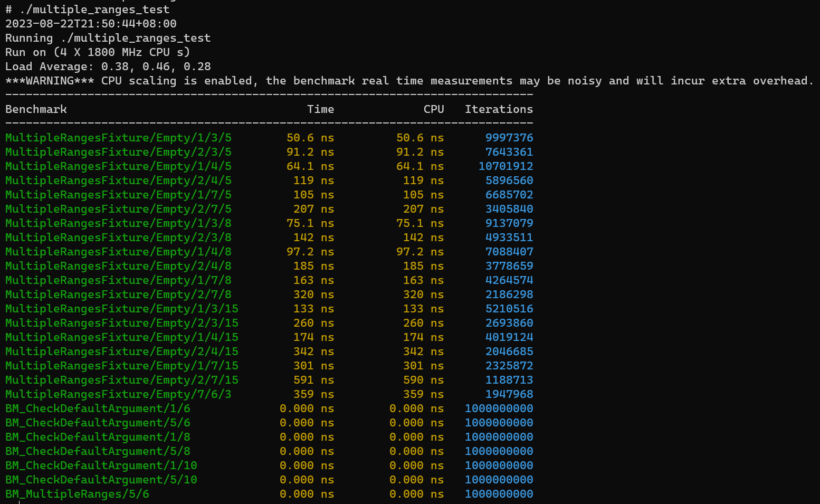The image size is (820, 504).
Task: Click benchmark 'BM_CheckDefaultArgument/5/10'
Action: pyautogui.click(x=101, y=480)
